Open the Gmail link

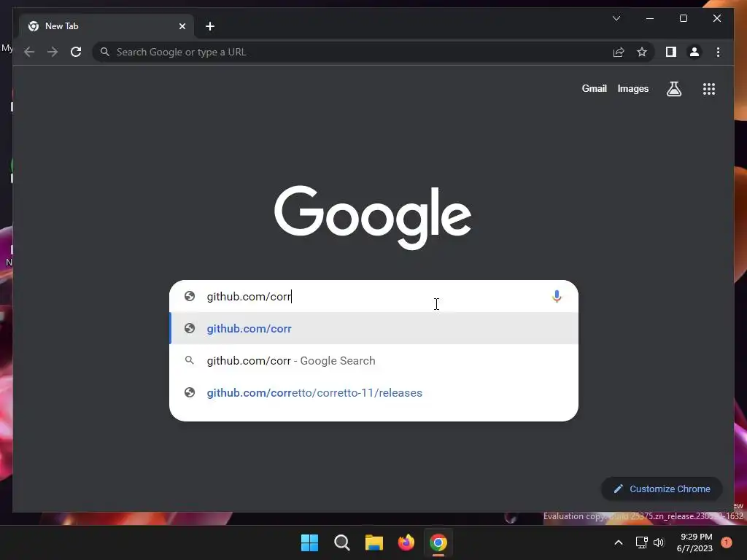(594, 88)
